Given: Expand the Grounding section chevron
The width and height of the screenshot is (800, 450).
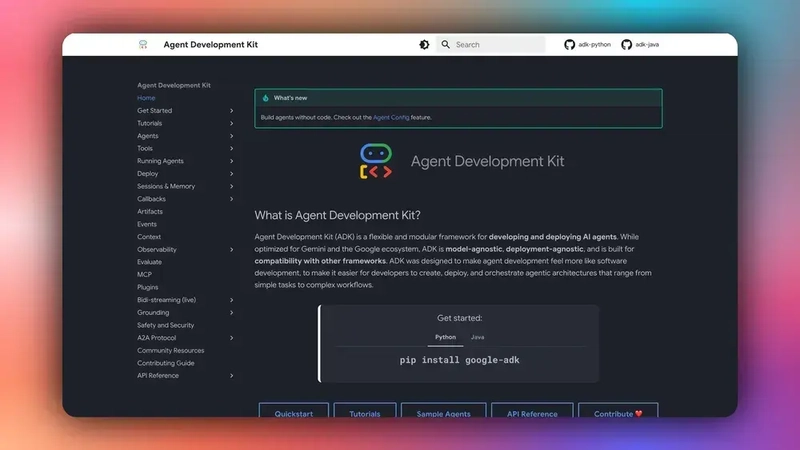Looking at the screenshot, I should click(x=232, y=313).
